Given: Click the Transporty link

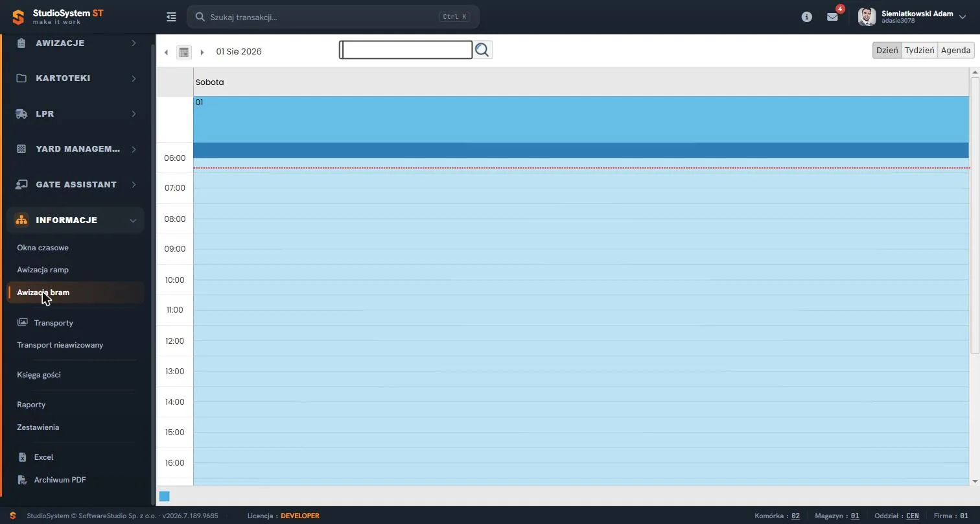Looking at the screenshot, I should [x=54, y=323].
